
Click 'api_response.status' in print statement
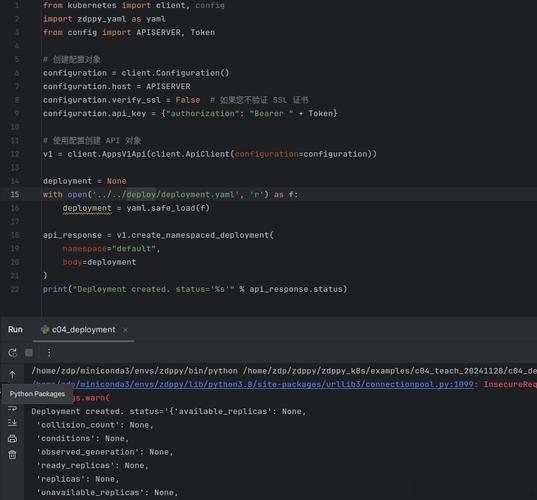tap(296, 289)
